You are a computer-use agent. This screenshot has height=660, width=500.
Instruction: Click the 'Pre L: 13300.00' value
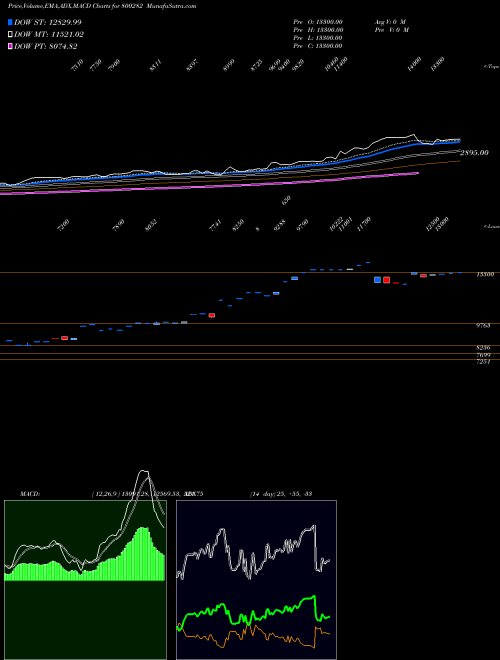point(318,38)
